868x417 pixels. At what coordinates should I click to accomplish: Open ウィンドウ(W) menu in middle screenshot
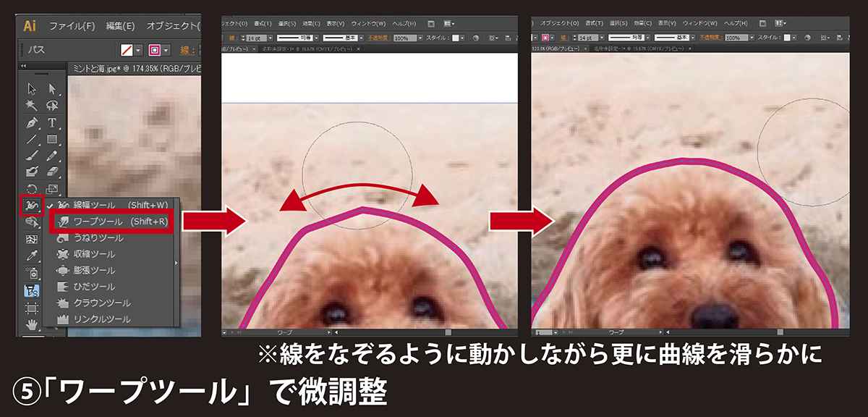point(368,24)
